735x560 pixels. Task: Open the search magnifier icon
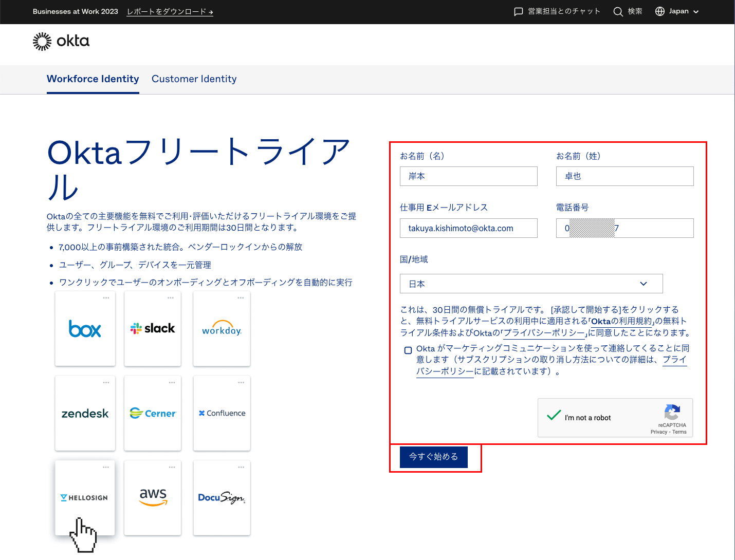[618, 12]
